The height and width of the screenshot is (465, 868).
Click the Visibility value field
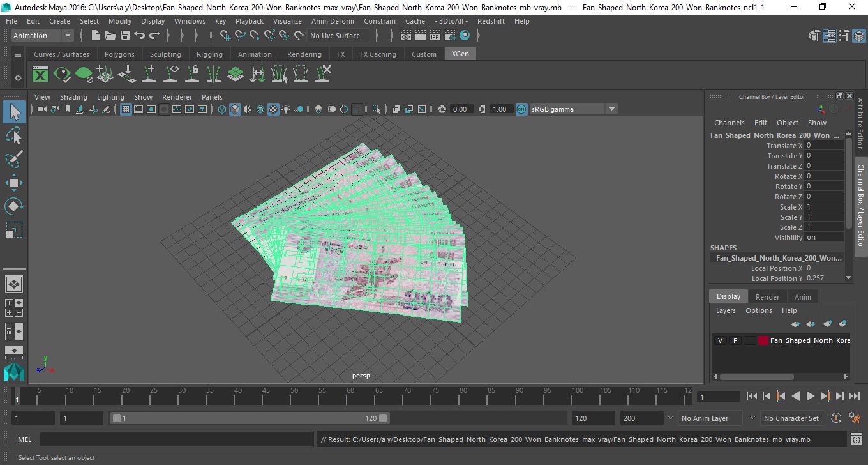pos(824,238)
